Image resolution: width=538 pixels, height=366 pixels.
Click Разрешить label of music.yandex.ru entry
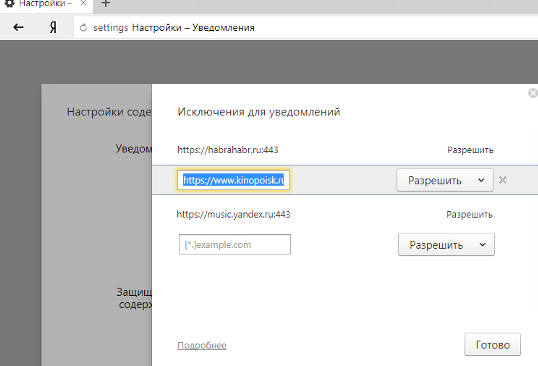coord(469,215)
